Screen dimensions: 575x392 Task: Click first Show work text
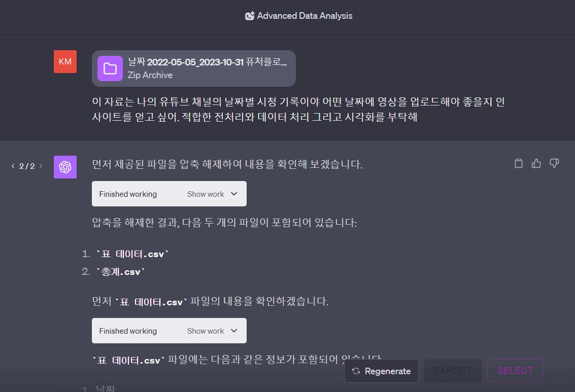click(x=206, y=194)
